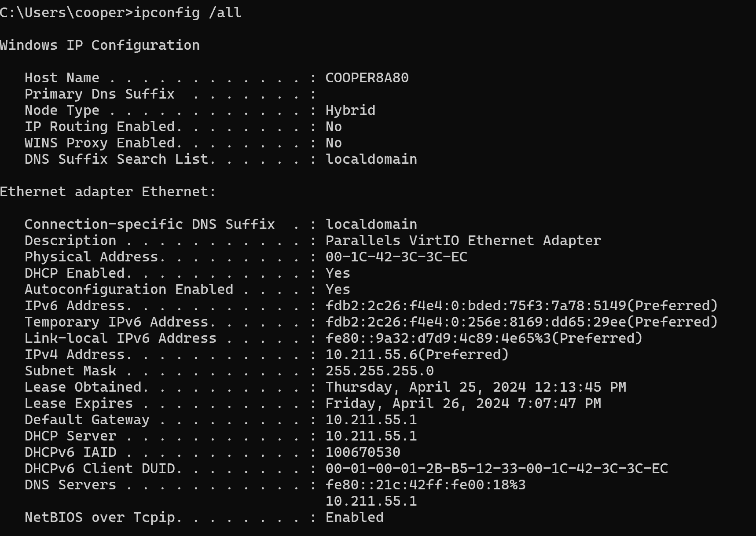
Task: Click the Windows IP Configuration heading
Action: coord(100,45)
